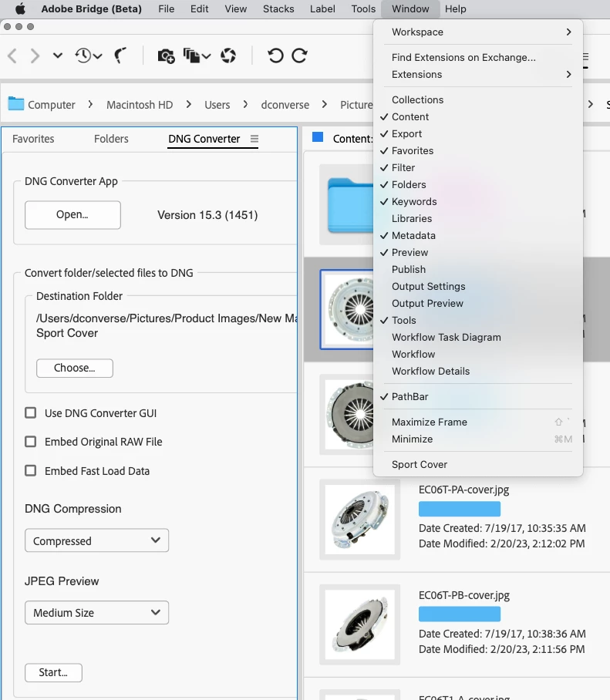Rotate counterclockwise icon
The height and width of the screenshot is (700, 610).
click(x=275, y=56)
